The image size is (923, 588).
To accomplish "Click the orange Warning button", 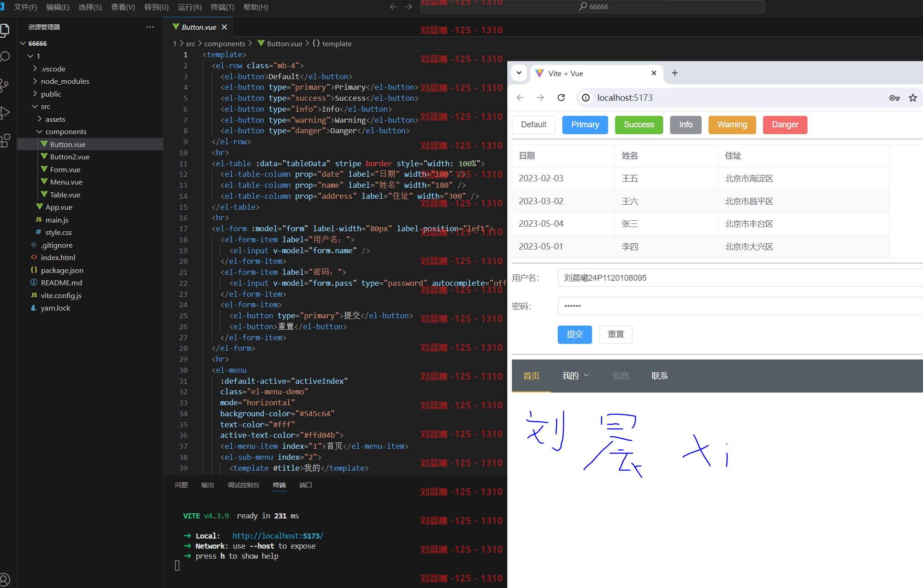I will tap(732, 125).
